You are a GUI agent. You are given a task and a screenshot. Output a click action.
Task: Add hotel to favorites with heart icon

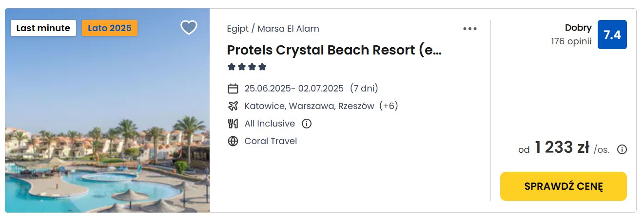click(x=189, y=28)
